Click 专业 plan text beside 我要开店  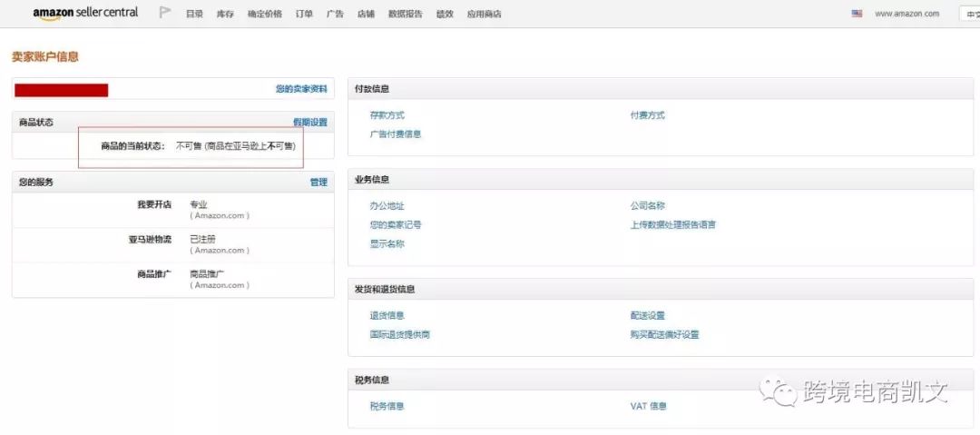198,204
